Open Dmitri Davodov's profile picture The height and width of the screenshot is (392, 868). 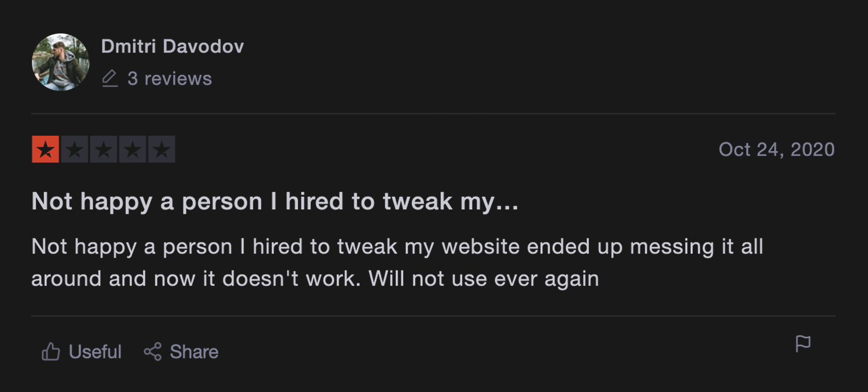tap(61, 62)
